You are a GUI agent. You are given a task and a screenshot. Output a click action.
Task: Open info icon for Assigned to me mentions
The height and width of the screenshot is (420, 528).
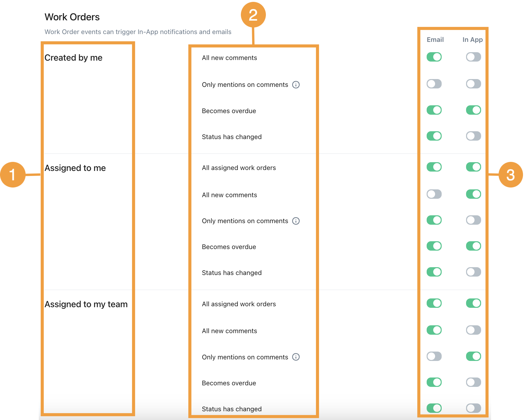(296, 221)
